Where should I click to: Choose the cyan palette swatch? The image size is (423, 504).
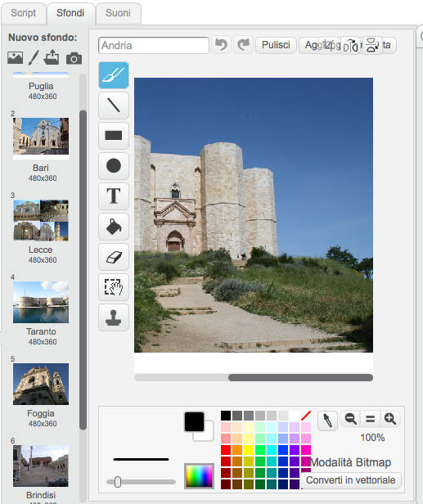[272, 450]
